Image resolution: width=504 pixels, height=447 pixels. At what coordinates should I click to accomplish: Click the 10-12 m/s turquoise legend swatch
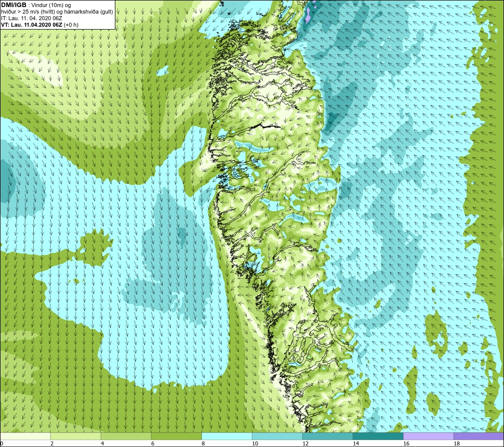277,436
